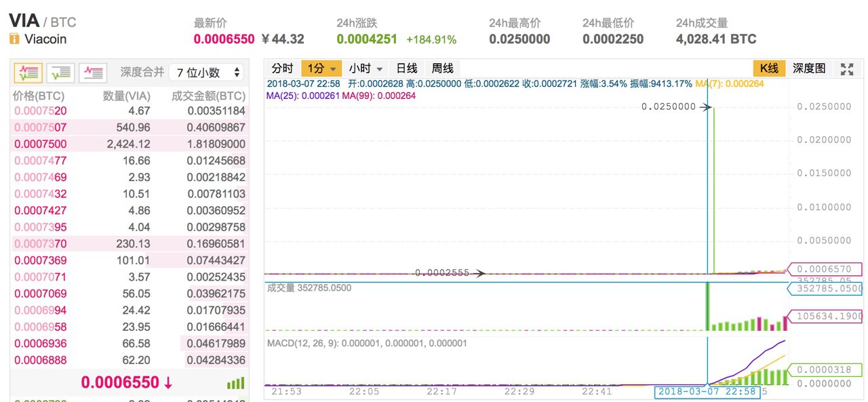Open the 7位小数 depth merge dropdown

coord(206,72)
